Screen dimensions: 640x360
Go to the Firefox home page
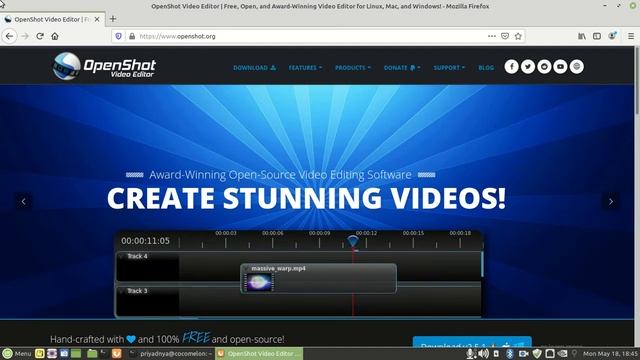(55, 36)
